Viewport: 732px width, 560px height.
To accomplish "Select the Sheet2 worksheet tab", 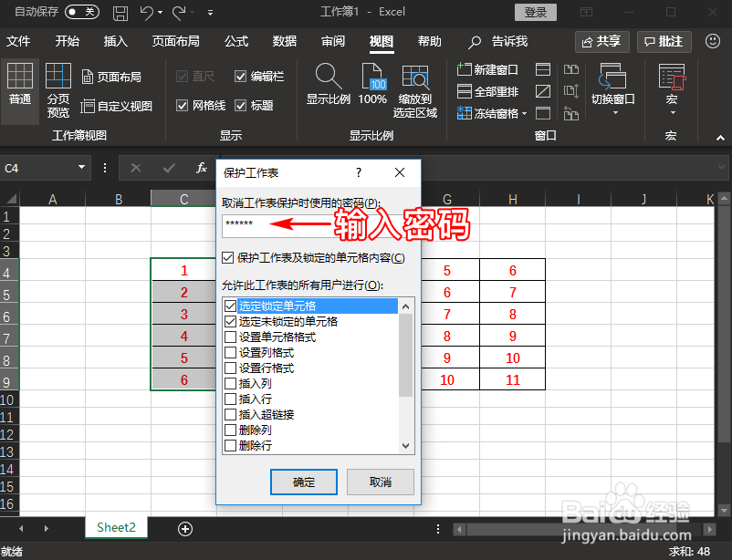I will 116,527.
